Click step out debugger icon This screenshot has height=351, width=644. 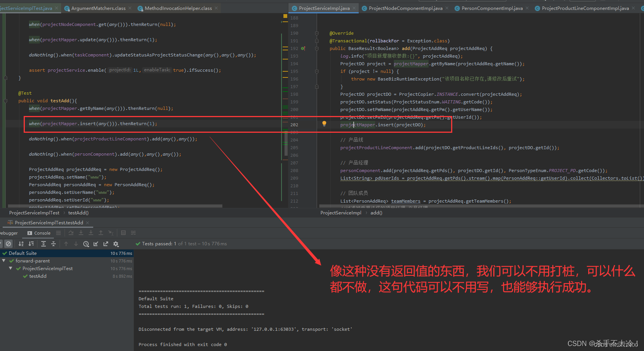tap(101, 233)
